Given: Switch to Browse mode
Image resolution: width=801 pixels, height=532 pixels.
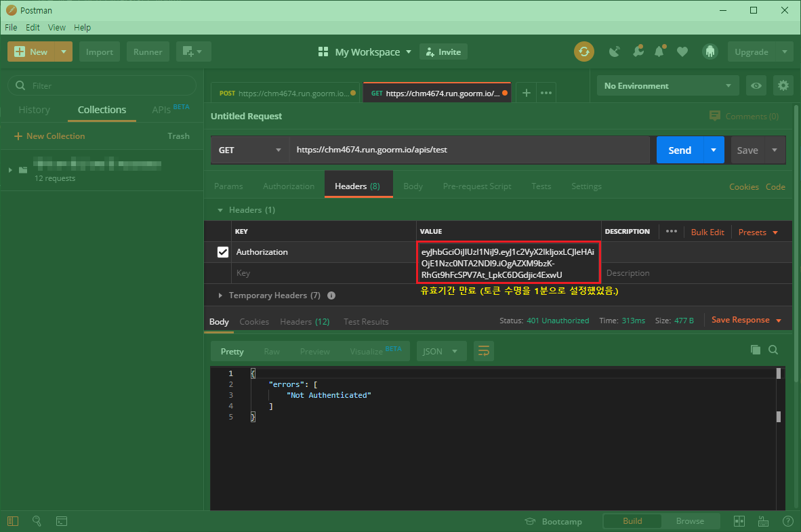Looking at the screenshot, I should [x=690, y=520].
